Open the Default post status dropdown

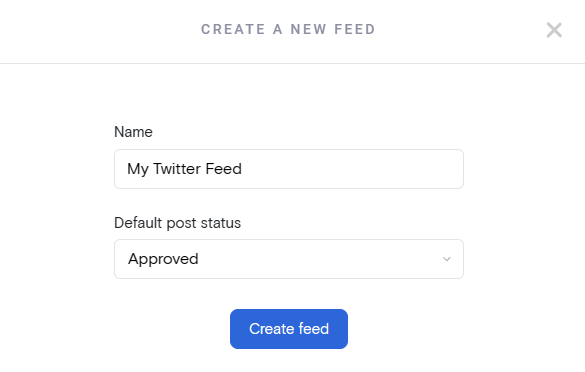coord(289,259)
